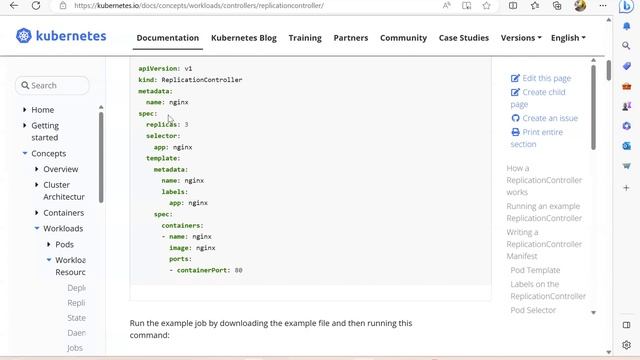640x360 pixels.
Task: Click the down arrow under the table of contents
Action: coord(593,313)
